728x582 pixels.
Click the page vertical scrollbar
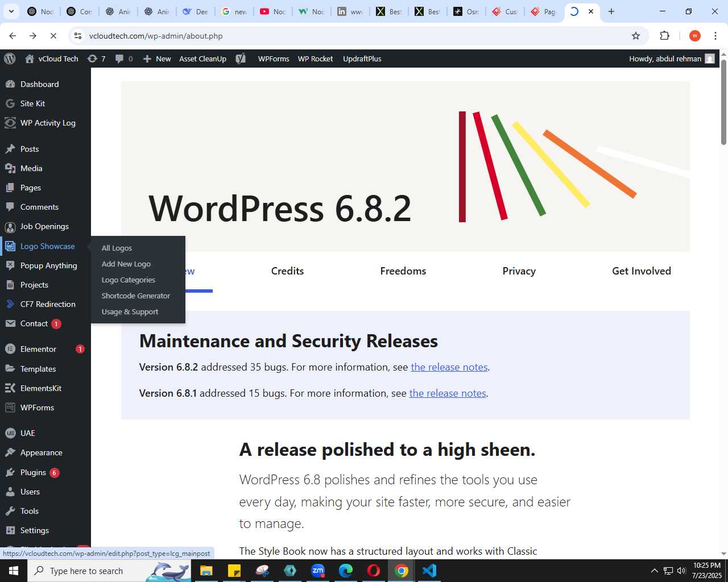[723, 102]
